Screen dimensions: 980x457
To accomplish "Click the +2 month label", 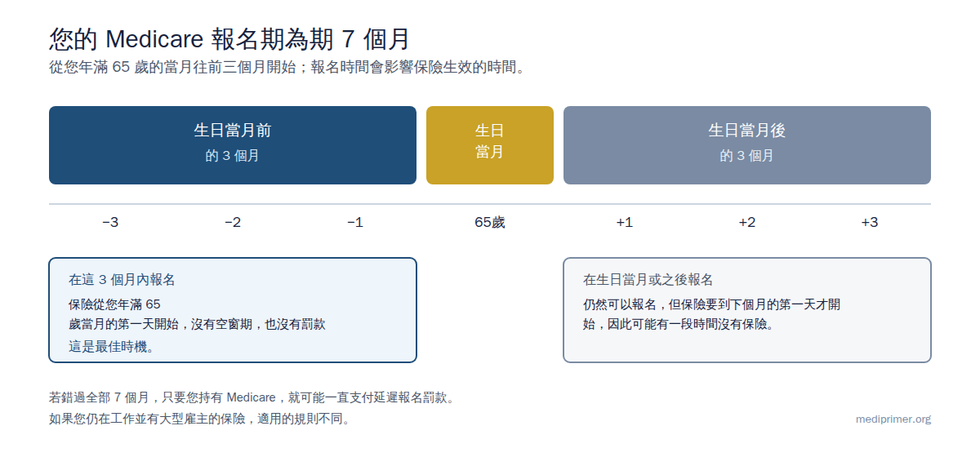I will click(x=747, y=222).
